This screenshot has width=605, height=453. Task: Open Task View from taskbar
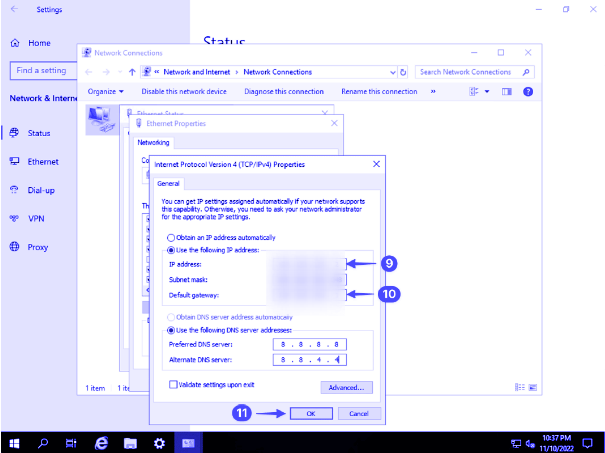click(71, 443)
